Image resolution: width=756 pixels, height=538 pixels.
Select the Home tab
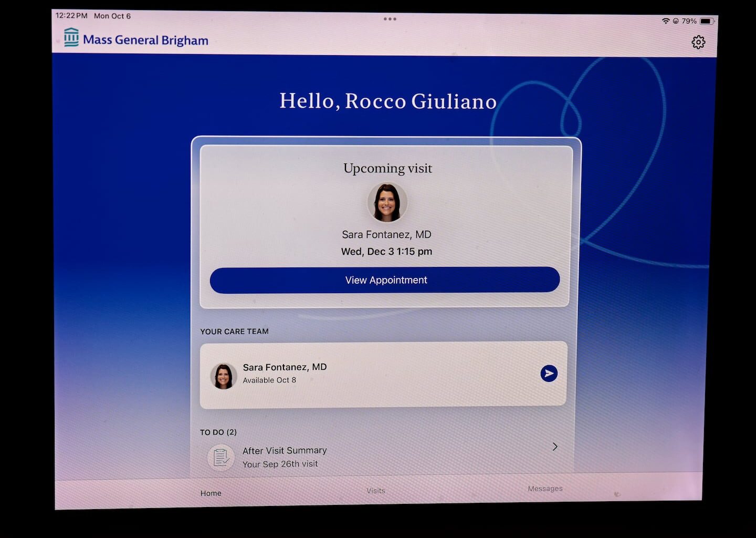pyautogui.click(x=211, y=493)
